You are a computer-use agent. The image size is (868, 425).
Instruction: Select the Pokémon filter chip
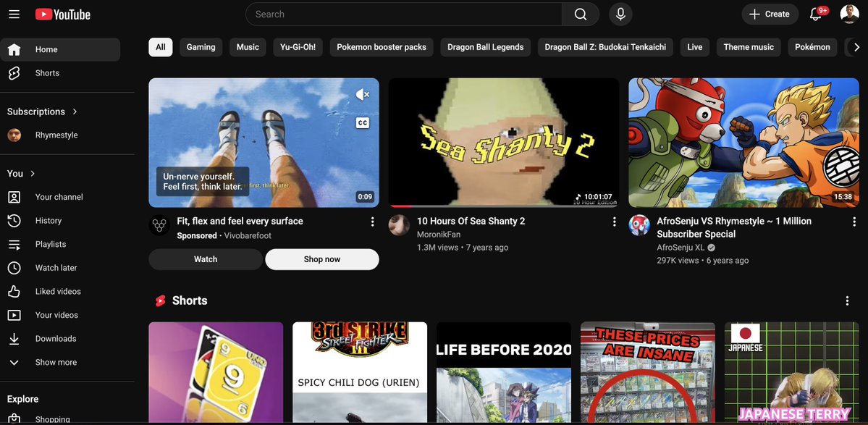point(813,47)
